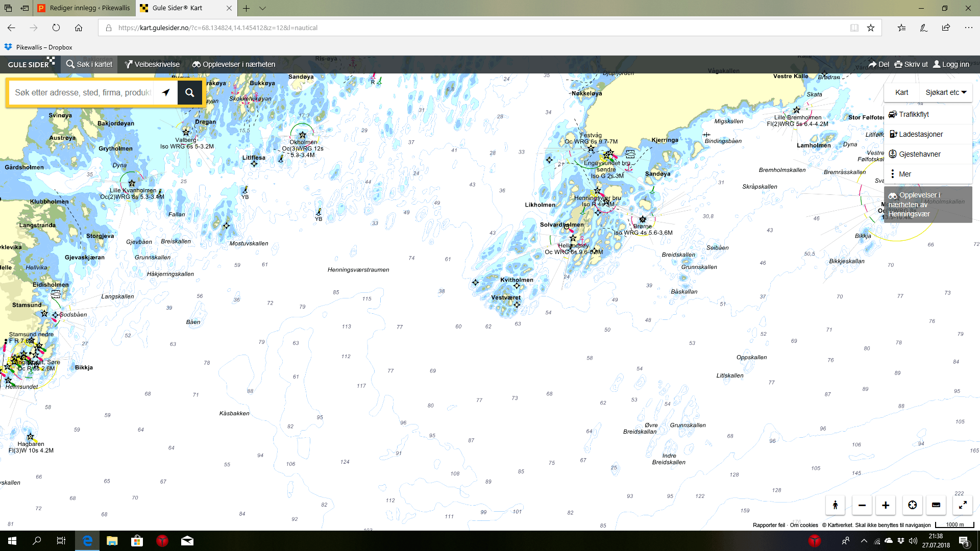Expand the Mer options

[904, 174]
